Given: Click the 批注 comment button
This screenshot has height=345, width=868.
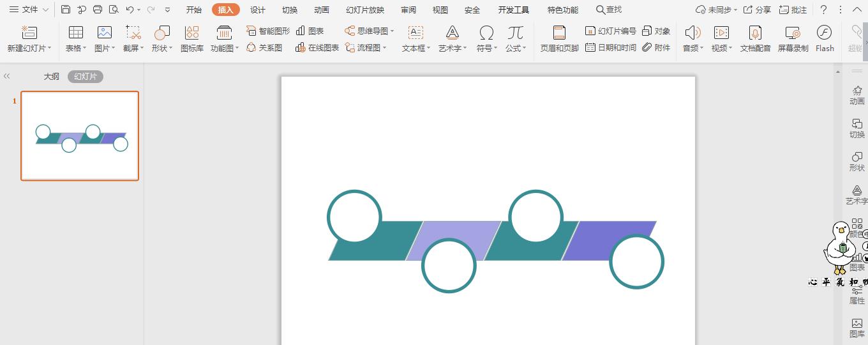Looking at the screenshot, I should tap(793, 10).
